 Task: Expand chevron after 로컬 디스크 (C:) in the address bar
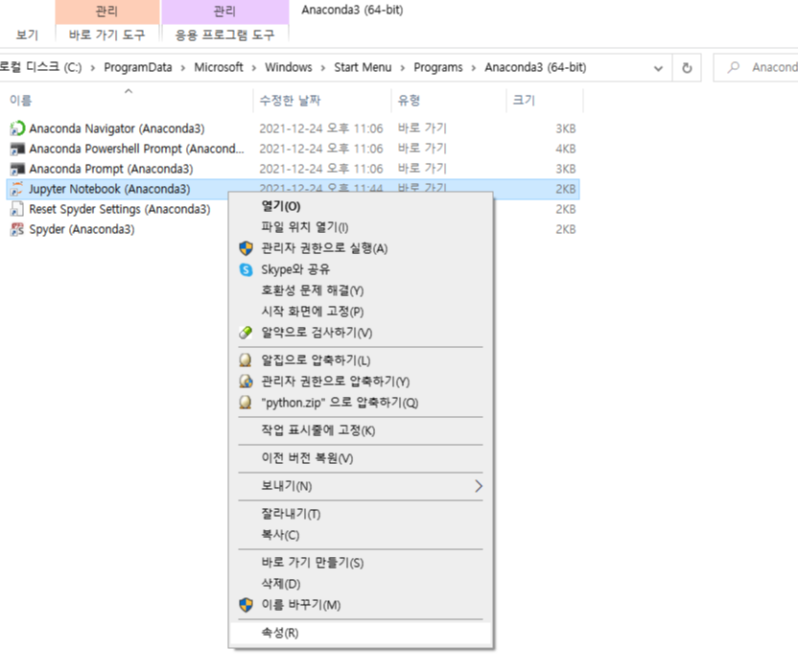(x=93, y=68)
